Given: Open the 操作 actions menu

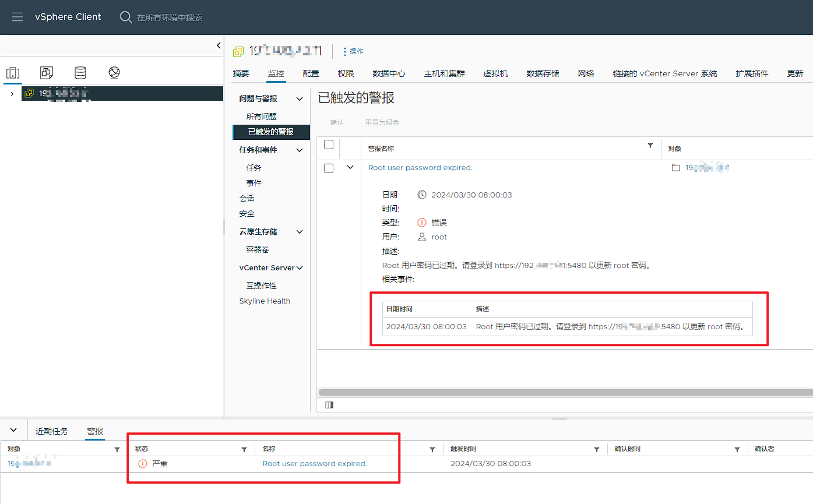Looking at the screenshot, I should click(x=353, y=51).
